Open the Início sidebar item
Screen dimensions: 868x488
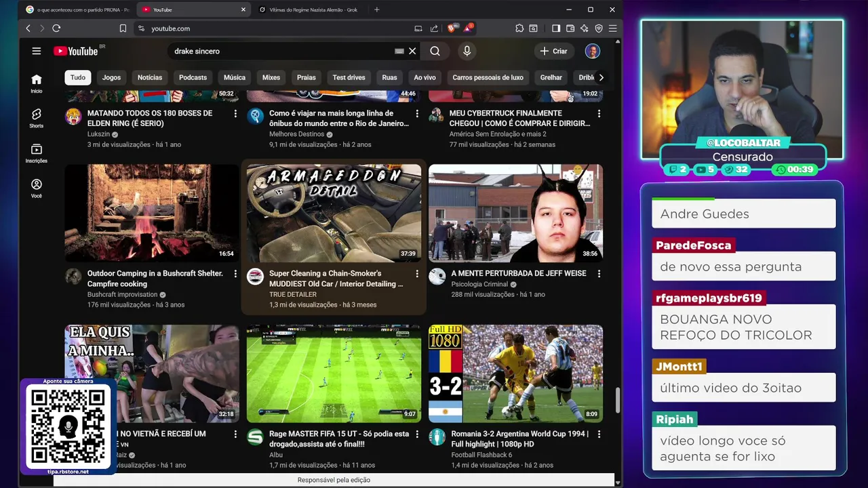pyautogui.click(x=37, y=83)
